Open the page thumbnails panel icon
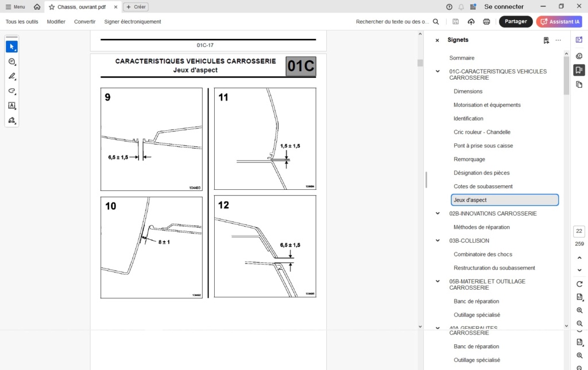 pyautogui.click(x=579, y=85)
